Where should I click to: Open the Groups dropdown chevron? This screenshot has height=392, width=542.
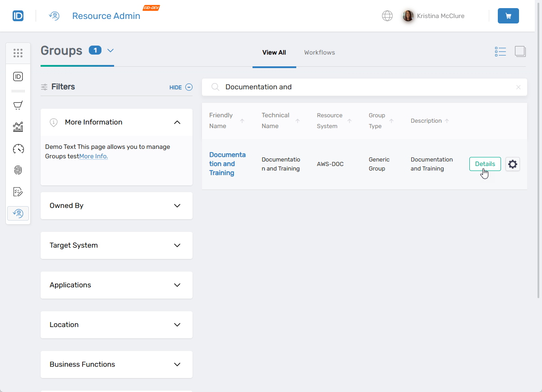click(x=110, y=51)
